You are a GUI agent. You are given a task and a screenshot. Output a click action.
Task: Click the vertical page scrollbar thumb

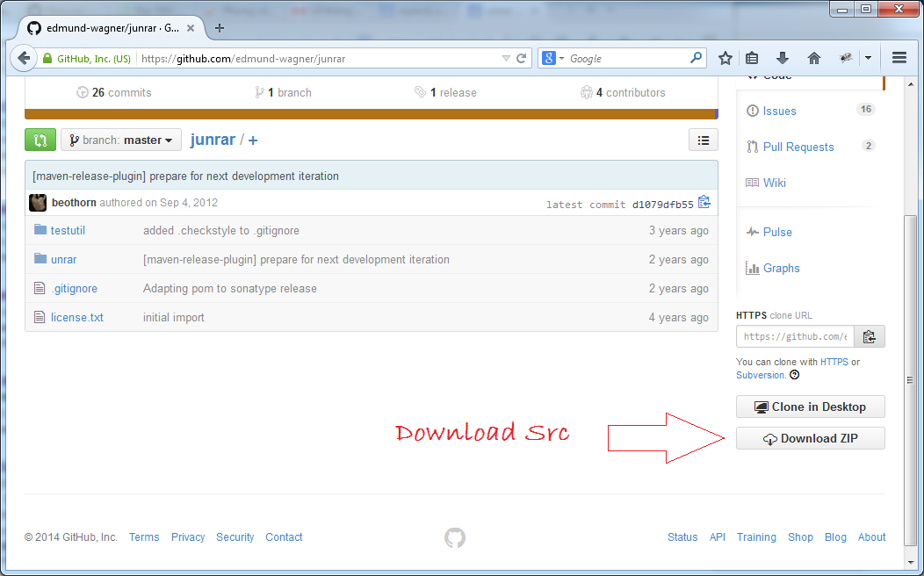(911, 381)
